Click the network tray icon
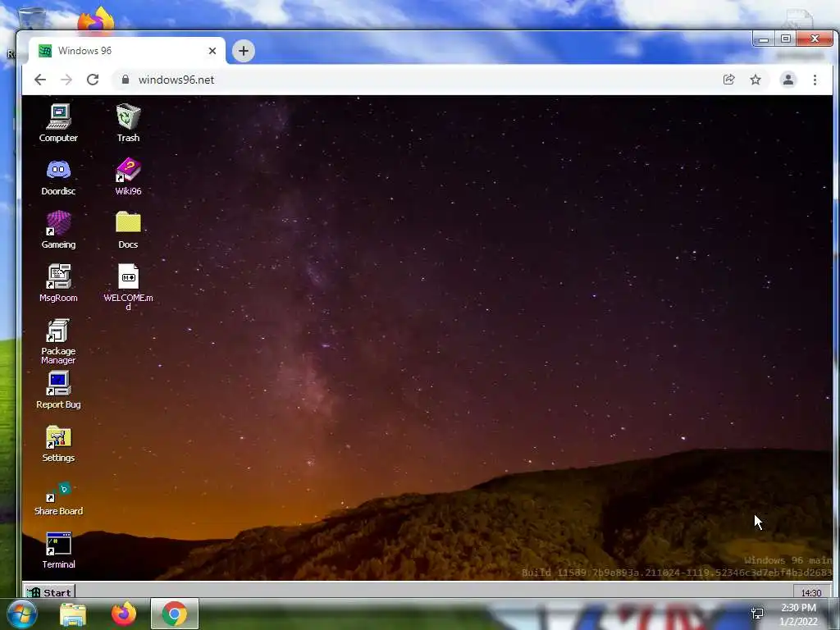 point(757,614)
